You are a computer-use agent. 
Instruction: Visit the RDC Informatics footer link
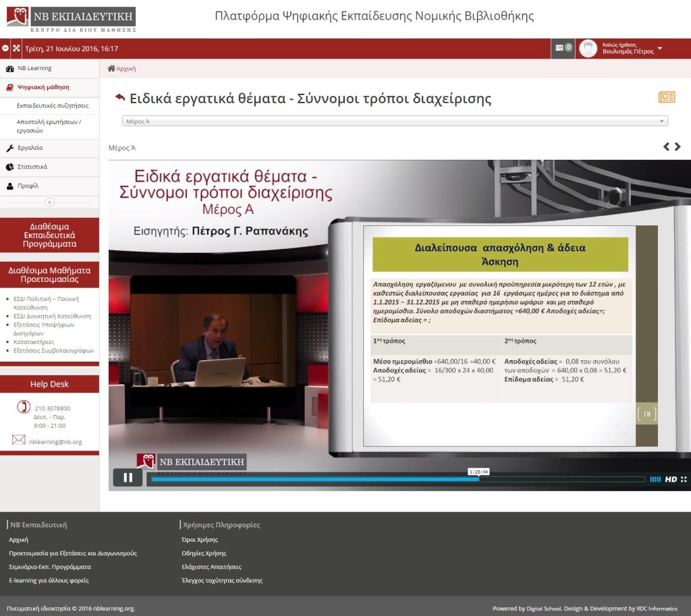657,609
